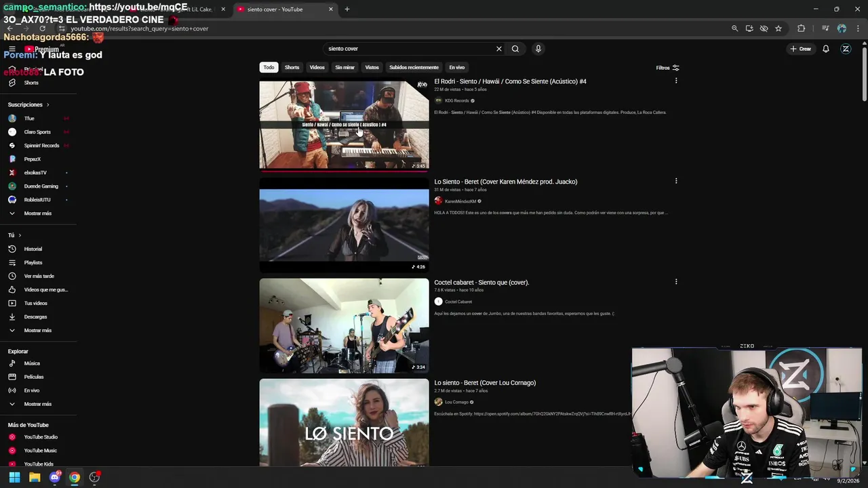This screenshot has width=868, height=488.
Task: Open options for Coctel cabaret video
Action: point(675,281)
